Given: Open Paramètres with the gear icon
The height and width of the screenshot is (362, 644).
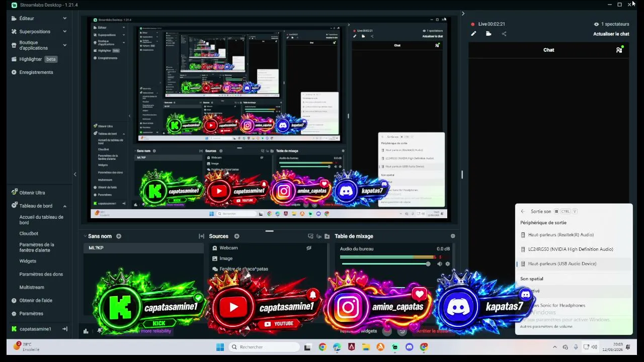Looking at the screenshot, I should point(14,313).
